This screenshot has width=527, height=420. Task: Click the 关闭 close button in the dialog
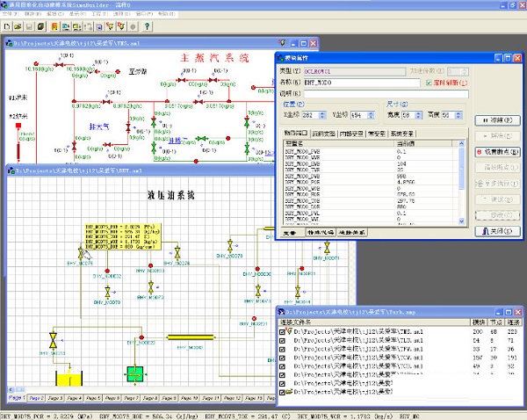[497, 231]
